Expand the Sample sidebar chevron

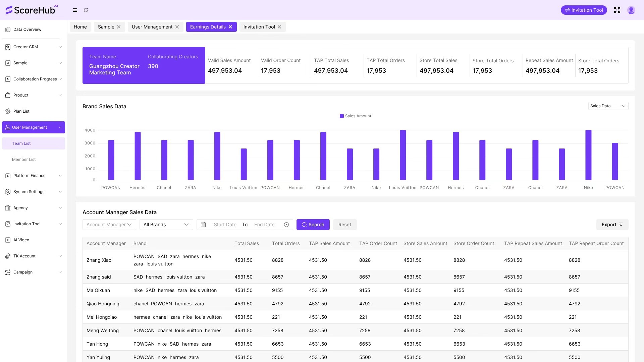coord(60,63)
